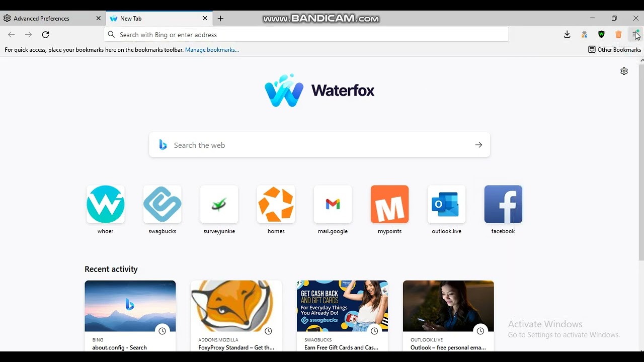
Task: Open new tab page settings gear
Action: pos(624,71)
